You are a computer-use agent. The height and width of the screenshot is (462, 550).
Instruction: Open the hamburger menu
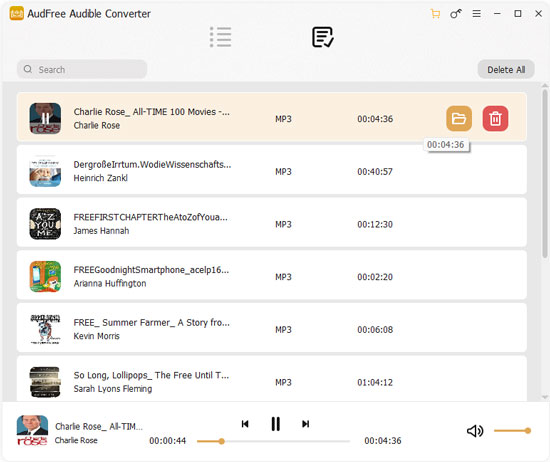(x=476, y=14)
